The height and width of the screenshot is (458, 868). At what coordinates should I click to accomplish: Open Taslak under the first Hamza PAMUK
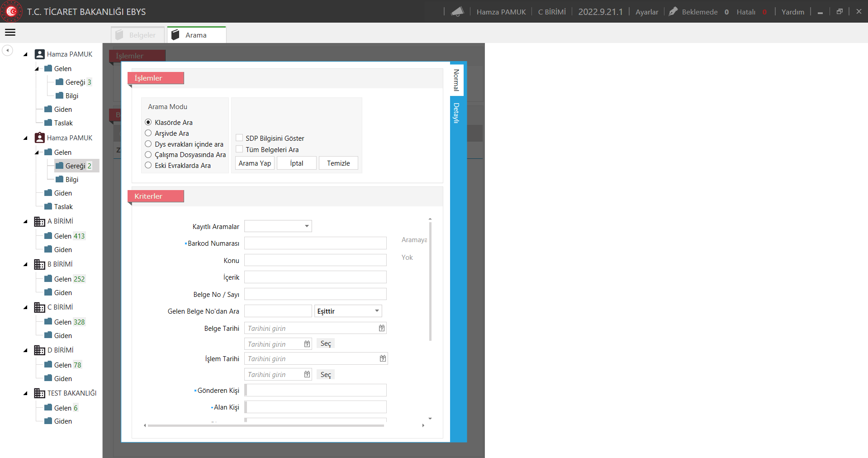[63, 123]
